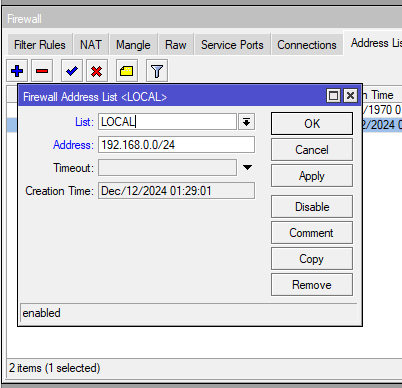Click the 'enabled' status text in dialog
402x388 pixels.
click(41, 313)
